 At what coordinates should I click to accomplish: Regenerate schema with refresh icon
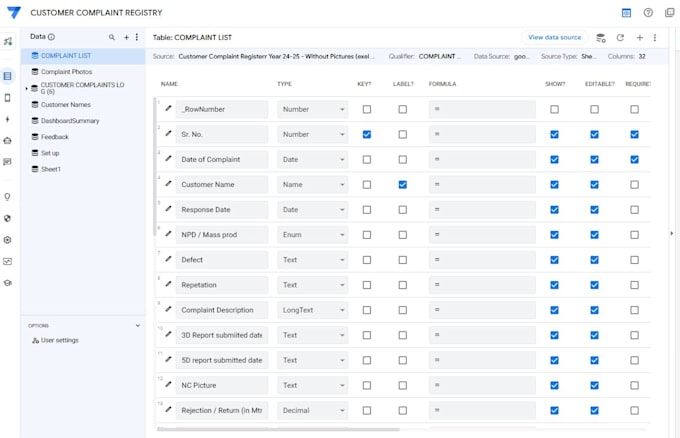coord(620,38)
